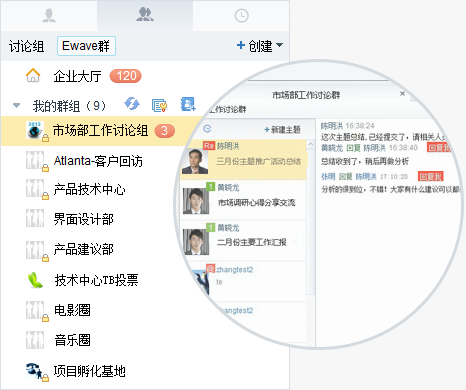
Task: Open Atlanta-客户回访 group
Action: [x=98, y=161]
